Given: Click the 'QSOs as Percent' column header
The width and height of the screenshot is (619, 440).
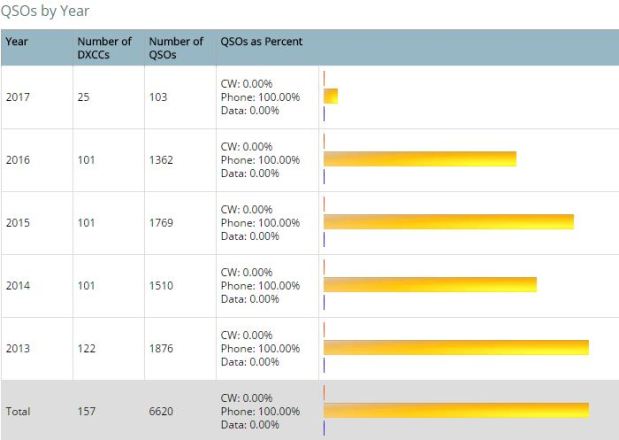Looking at the screenshot, I should click(261, 42).
